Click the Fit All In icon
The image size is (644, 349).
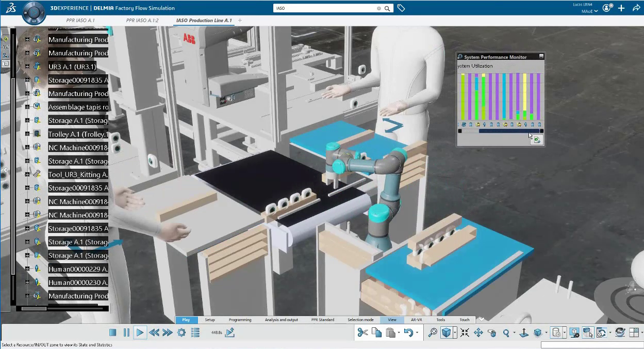[465, 333]
